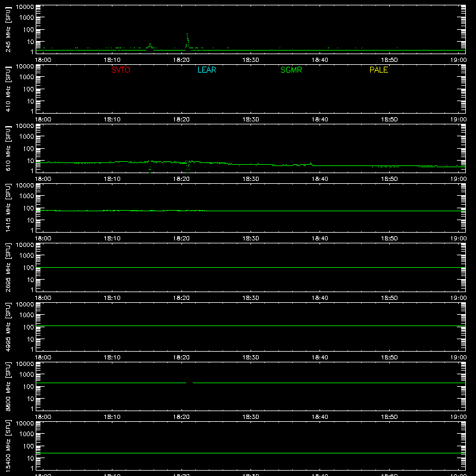Click the data gap in 8800 MHz trace

coord(189,383)
